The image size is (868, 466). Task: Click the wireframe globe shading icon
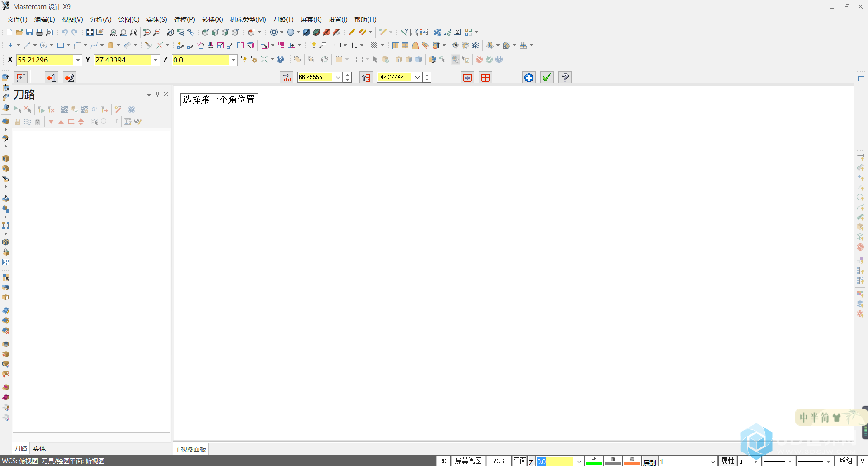click(274, 32)
